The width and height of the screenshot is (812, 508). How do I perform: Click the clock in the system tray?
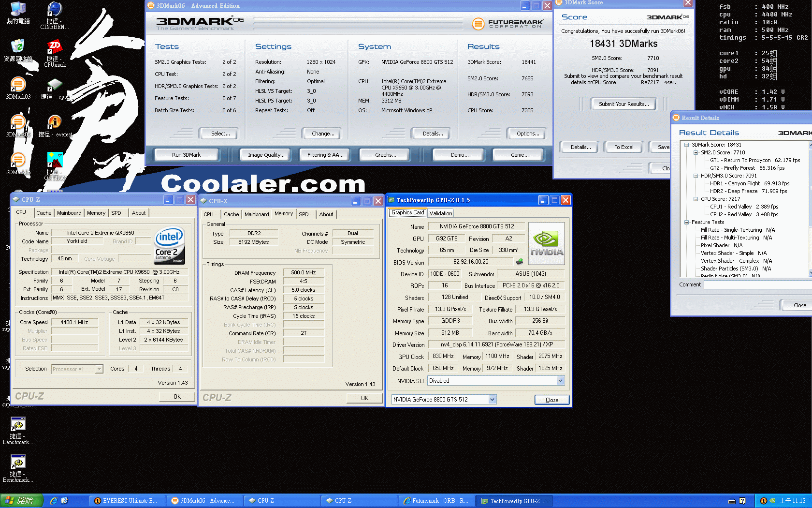point(792,501)
